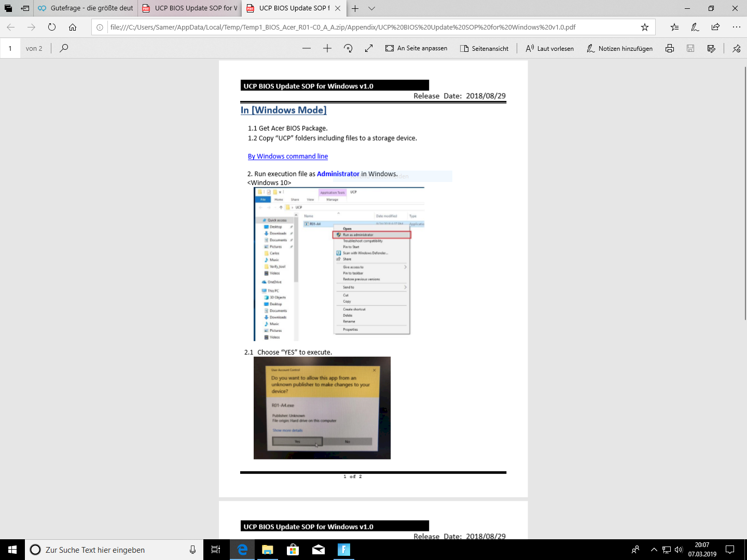
Task: Activate voice search with the microphone icon
Action: pyautogui.click(x=192, y=550)
